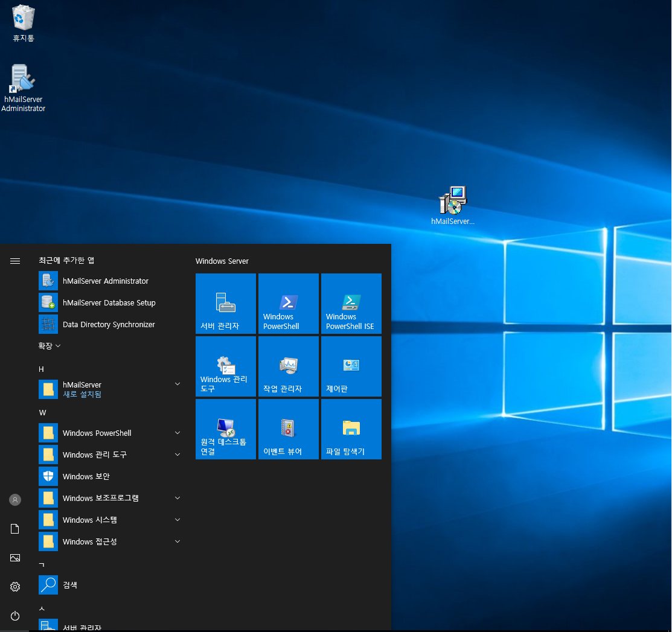Open the 제어판 (Control Panel) tile
This screenshot has height=632, width=672.
(351, 366)
